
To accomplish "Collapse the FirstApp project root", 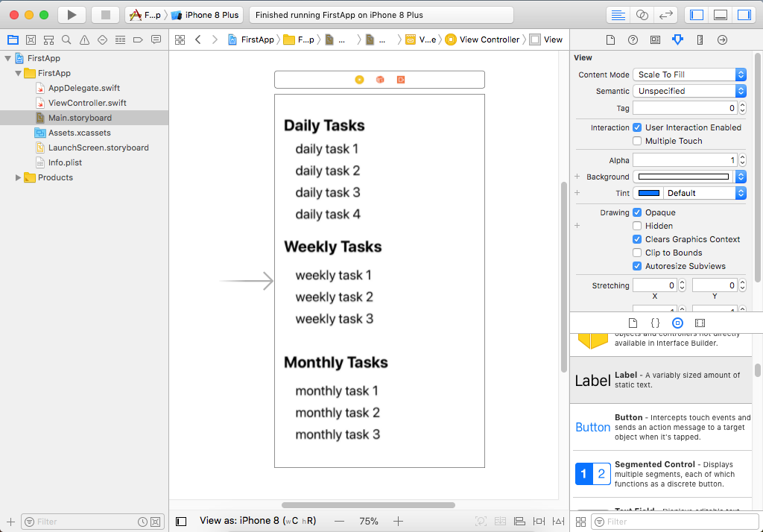I will tap(7, 58).
